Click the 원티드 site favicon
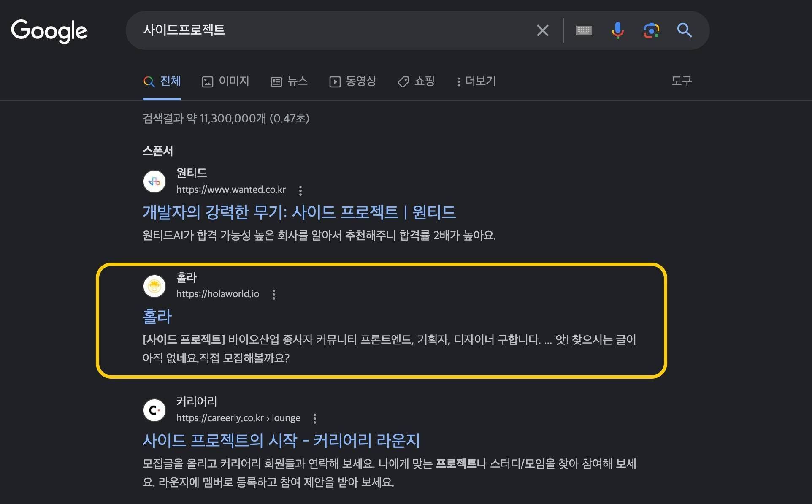Image resolution: width=812 pixels, height=504 pixels. [154, 182]
